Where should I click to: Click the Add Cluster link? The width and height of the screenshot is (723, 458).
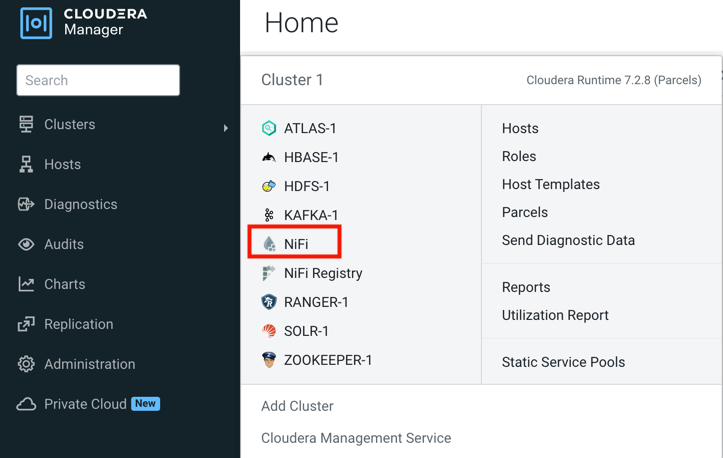pos(297,406)
